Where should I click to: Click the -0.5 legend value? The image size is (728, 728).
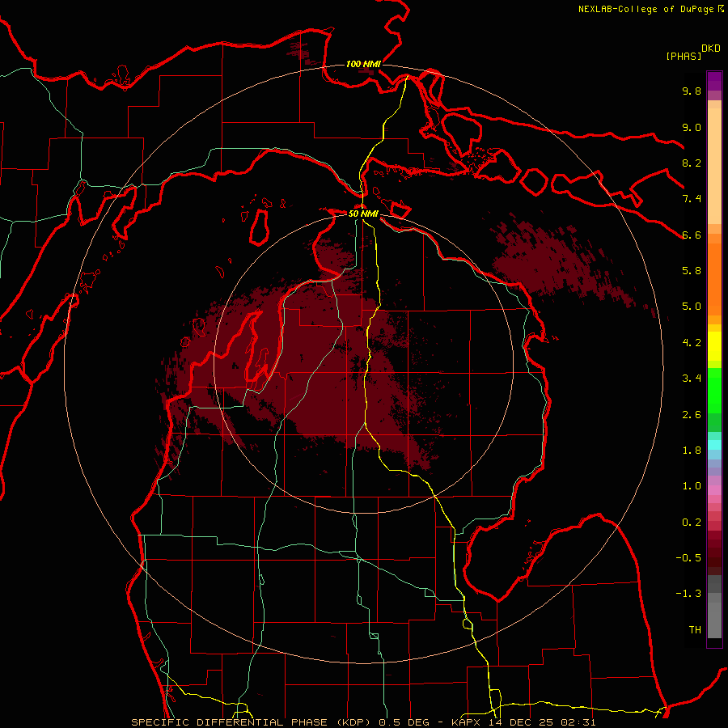click(688, 558)
